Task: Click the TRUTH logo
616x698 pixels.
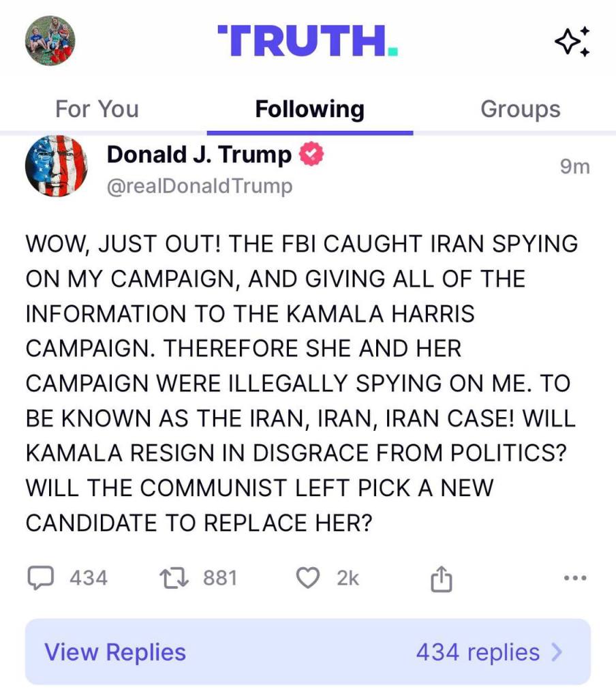Action: (307, 41)
